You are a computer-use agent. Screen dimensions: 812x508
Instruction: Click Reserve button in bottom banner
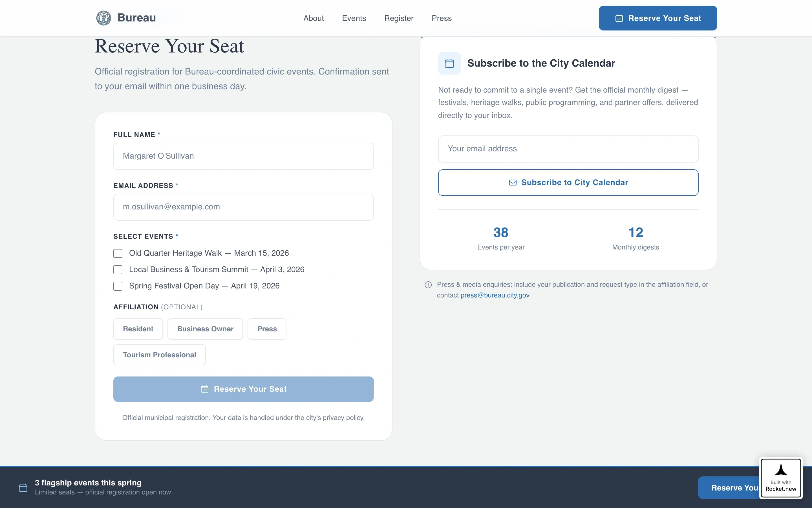coord(729,487)
